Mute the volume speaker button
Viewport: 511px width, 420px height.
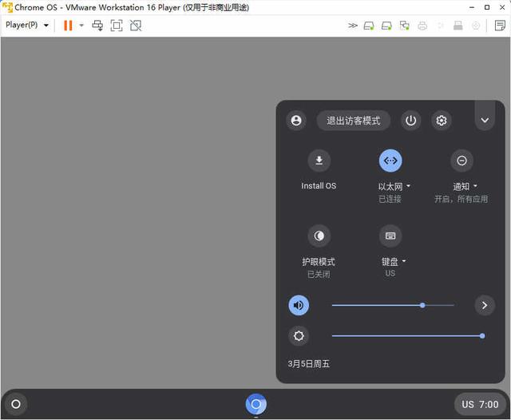coord(299,305)
